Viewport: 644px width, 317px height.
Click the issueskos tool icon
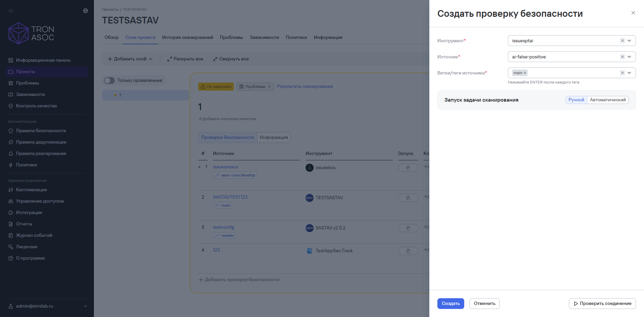(310, 167)
